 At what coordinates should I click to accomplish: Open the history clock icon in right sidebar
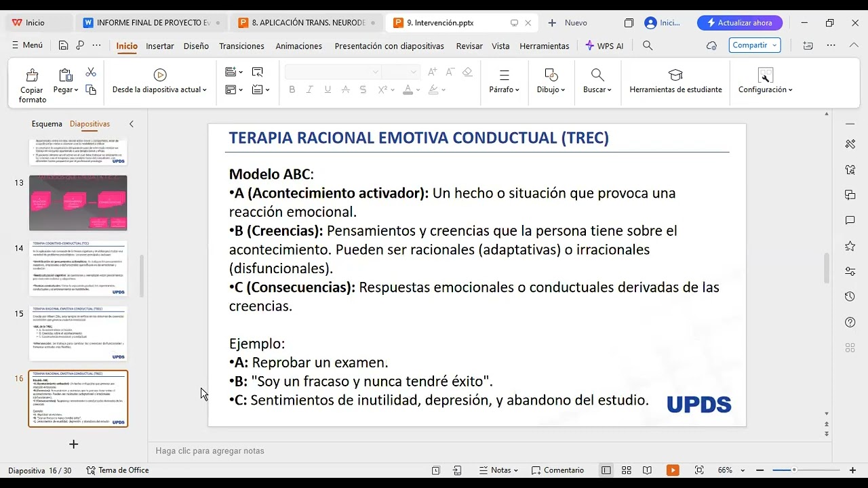(x=850, y=297)
